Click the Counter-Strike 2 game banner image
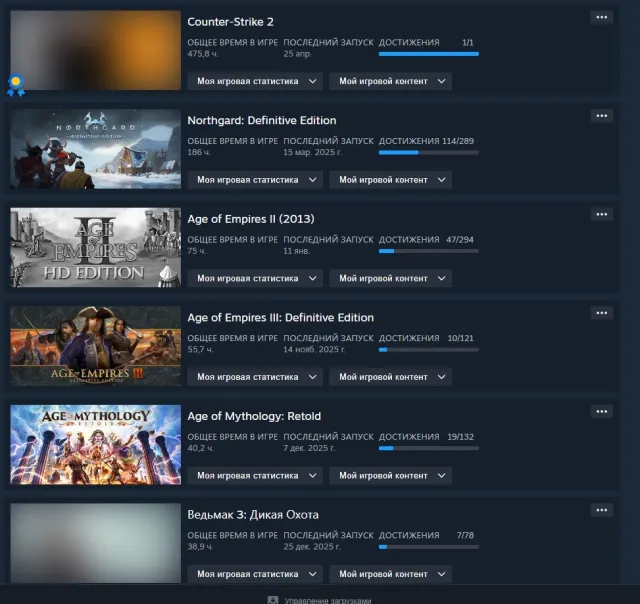This screenshot has height=604, width=640. point(96,50)
